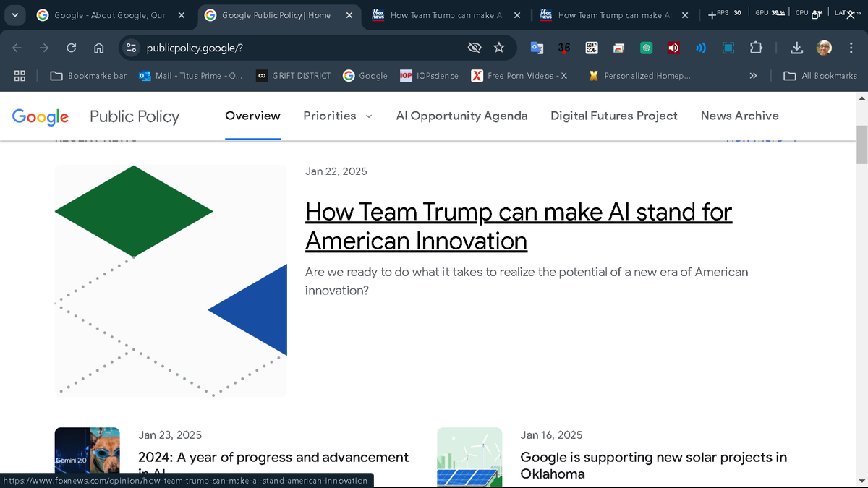Open the All Bookmarks folder
The height and width of the screenshot is (488, 868).
click(x=821, y=75)
